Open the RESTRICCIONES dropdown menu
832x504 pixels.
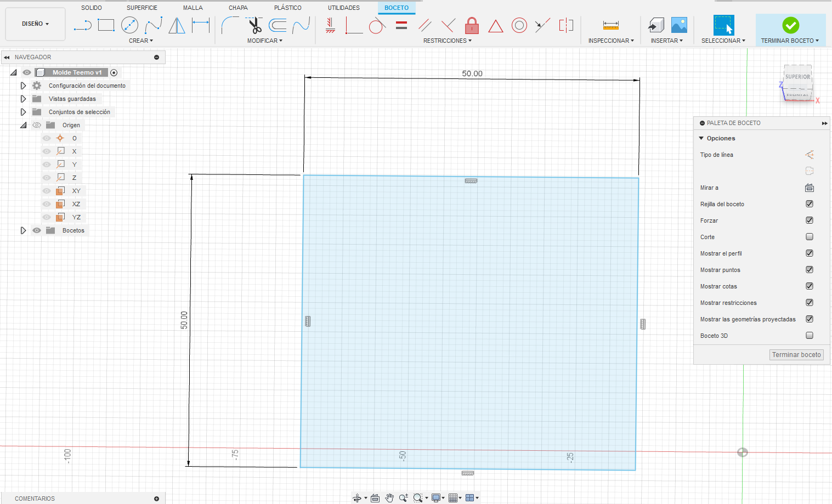coord(447,40)
